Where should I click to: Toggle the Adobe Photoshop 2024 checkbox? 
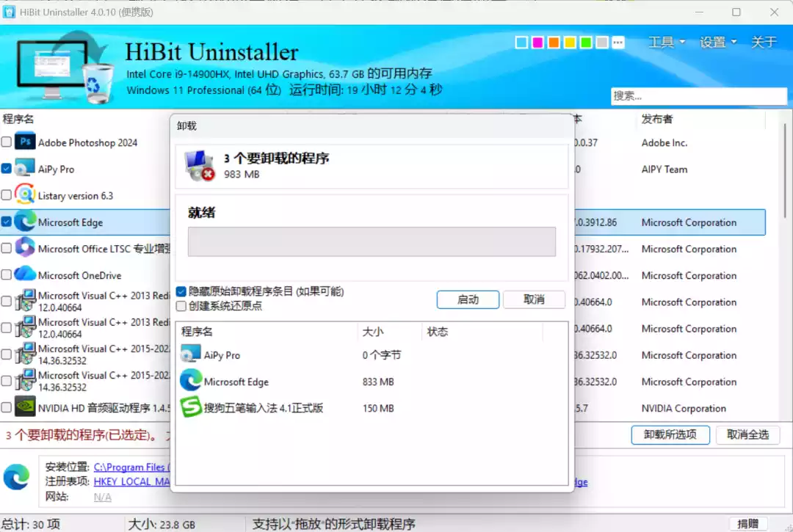(7, 142)
